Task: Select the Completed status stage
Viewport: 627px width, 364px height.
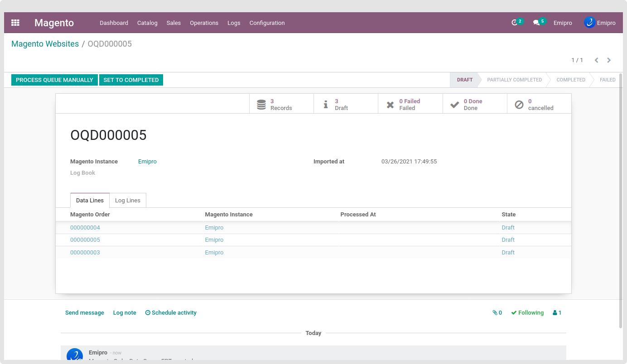Action: [x=571, y=80]
